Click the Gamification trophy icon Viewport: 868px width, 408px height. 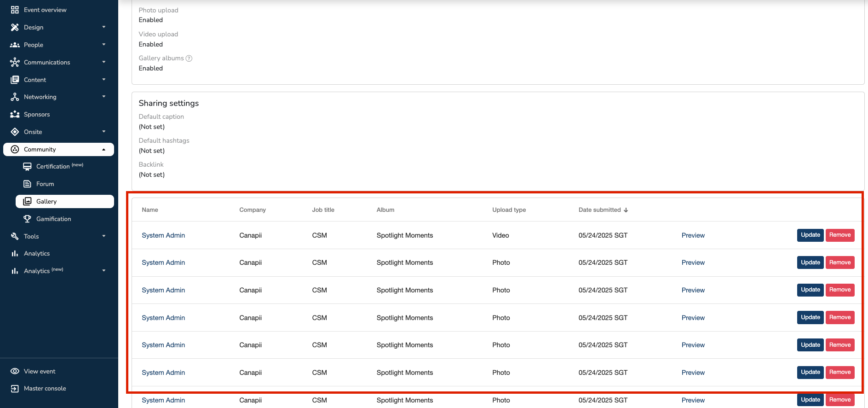(x=28, y=219)
